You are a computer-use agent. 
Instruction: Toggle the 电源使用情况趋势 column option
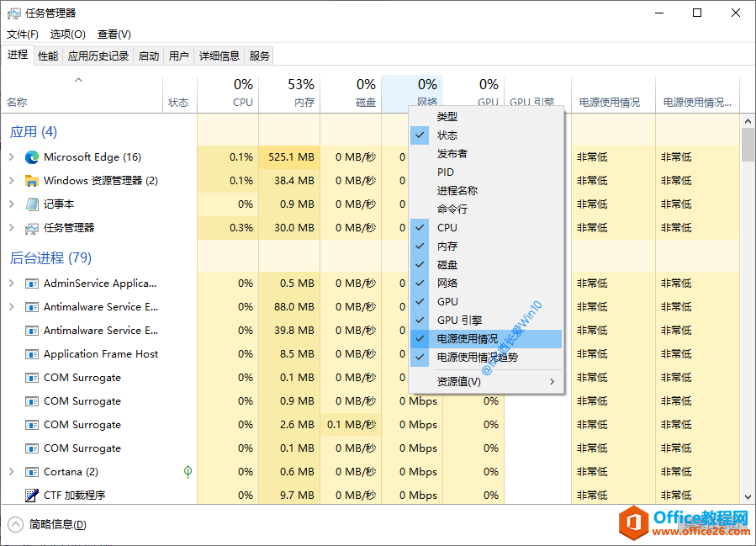(477, 358)
